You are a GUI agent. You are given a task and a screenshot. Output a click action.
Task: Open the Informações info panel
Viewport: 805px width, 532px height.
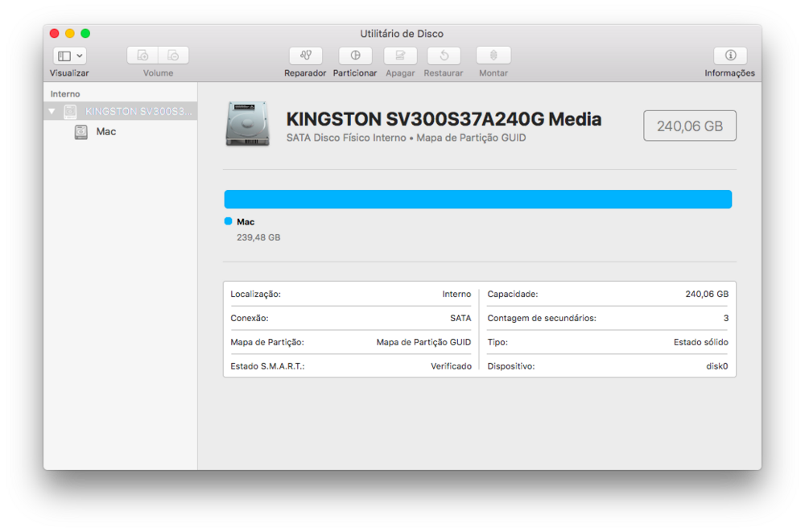(x=730, y=56)
